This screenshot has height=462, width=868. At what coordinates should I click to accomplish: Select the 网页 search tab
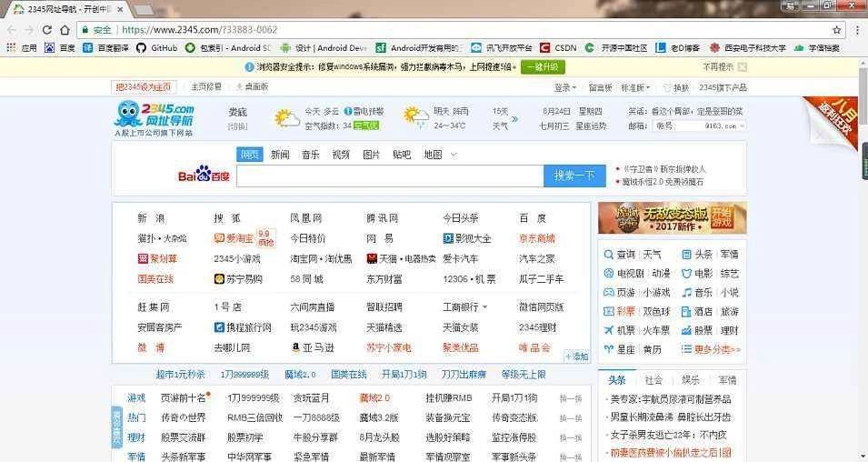coord(250,155)
